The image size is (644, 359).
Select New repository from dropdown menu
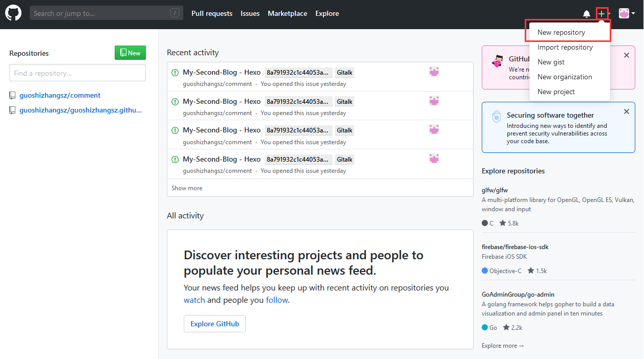561,32
